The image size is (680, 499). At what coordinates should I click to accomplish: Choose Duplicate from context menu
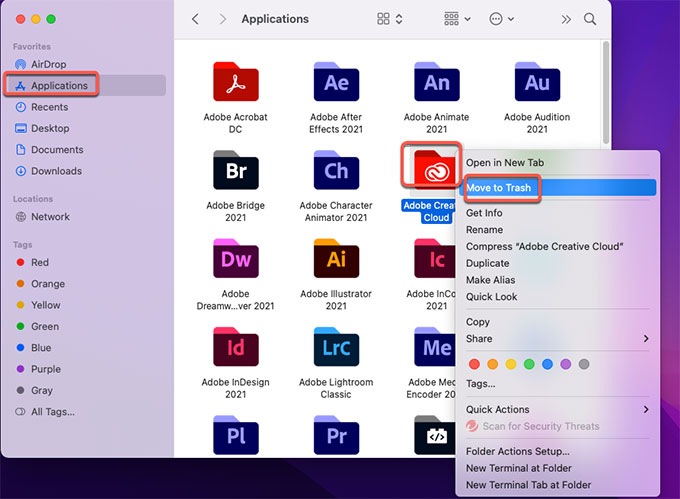click(558, 263)
